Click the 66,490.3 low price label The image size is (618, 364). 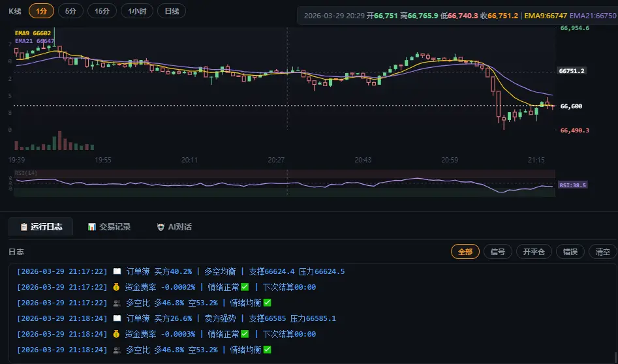(574, 130)
